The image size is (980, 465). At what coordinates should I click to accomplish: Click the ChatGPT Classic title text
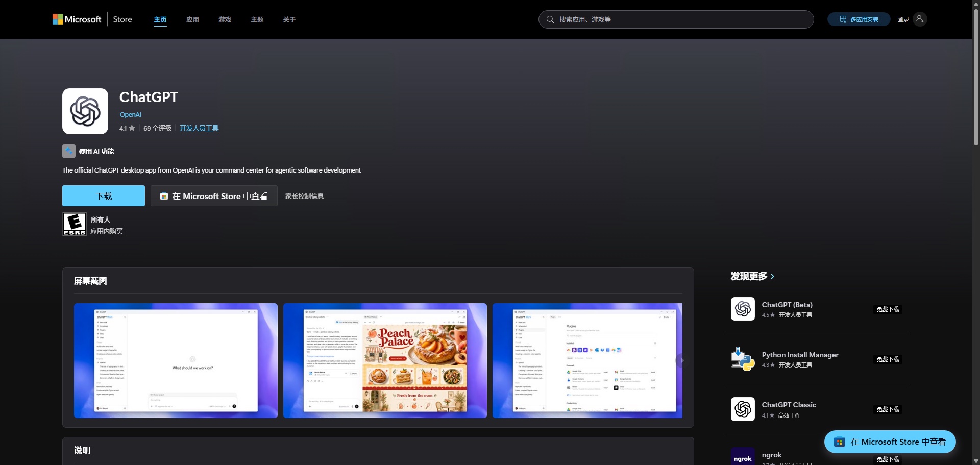coord(789,405)
